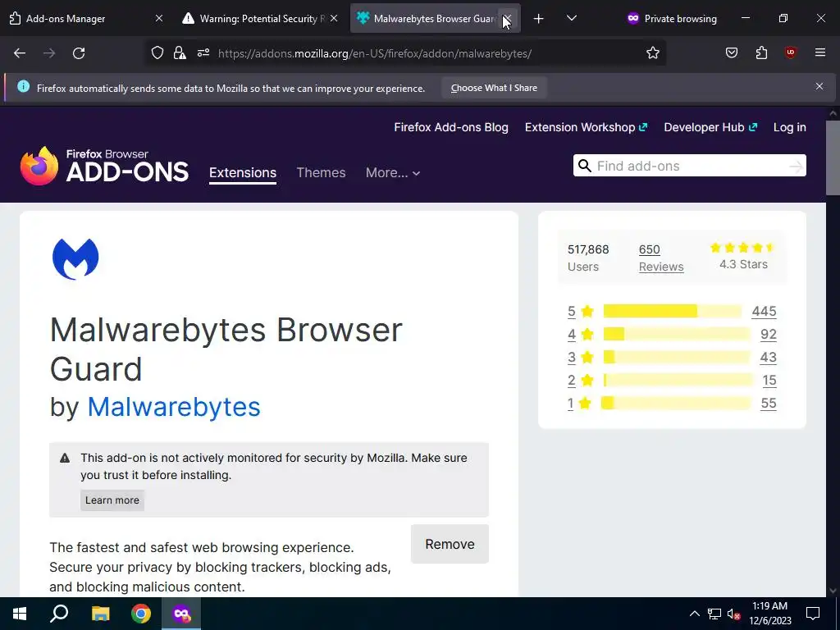Open Windows notification center

point(813,614)
